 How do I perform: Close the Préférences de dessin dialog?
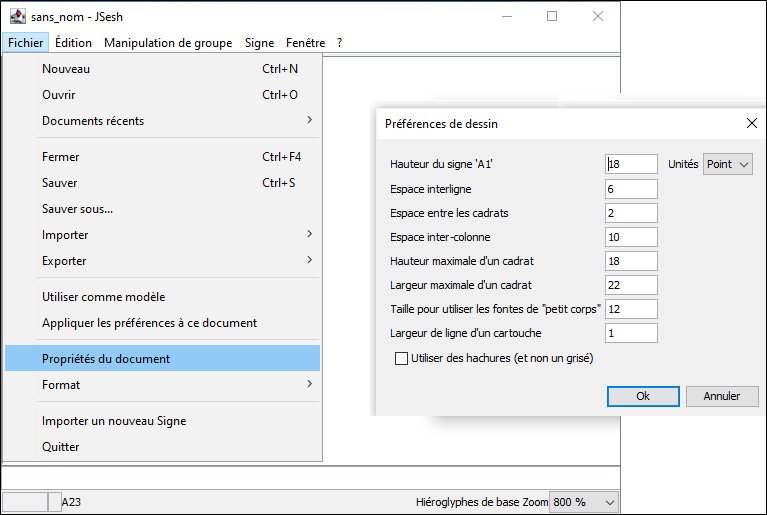[751, 123]
